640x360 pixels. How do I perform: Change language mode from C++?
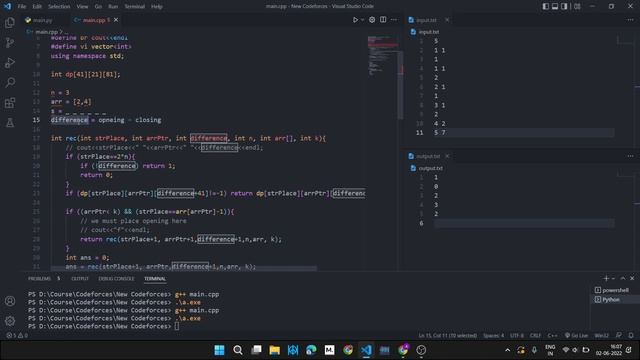click(552, 335)
